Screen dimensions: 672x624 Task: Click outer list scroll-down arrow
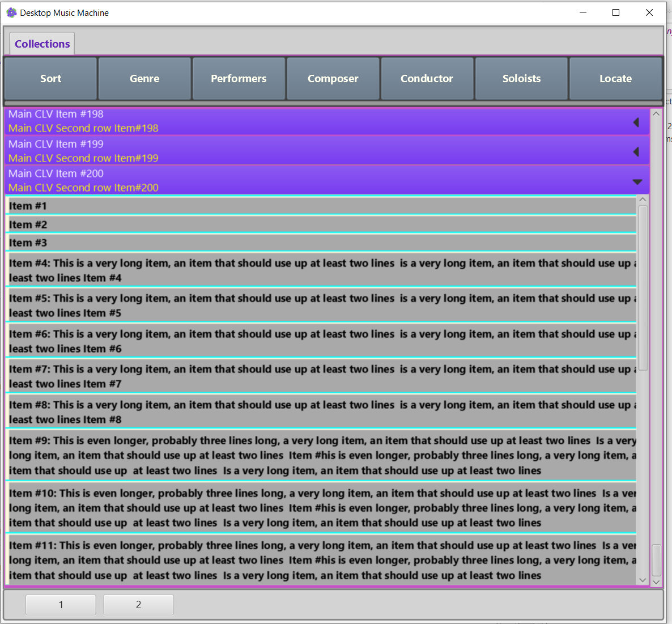(656, 582)
